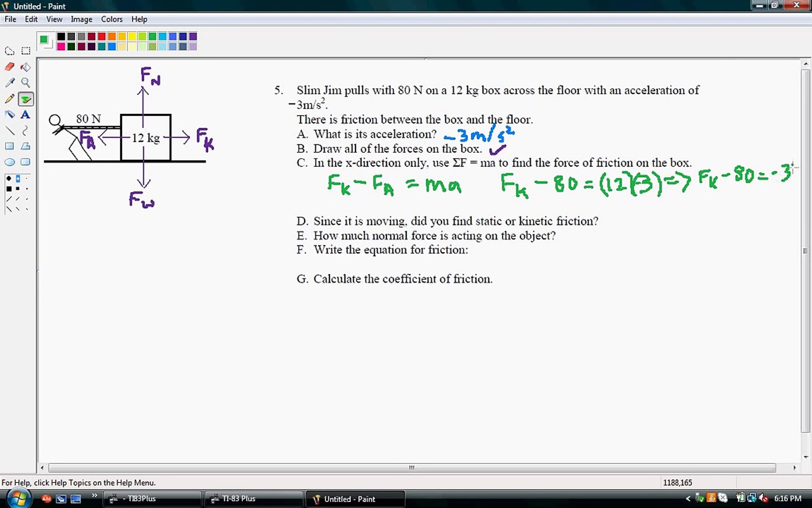Image resolution: width=812 pixels, height=508 pixels.
Task: Switch to the TI-83 Plus taskbar window
Action: [254, 499]
